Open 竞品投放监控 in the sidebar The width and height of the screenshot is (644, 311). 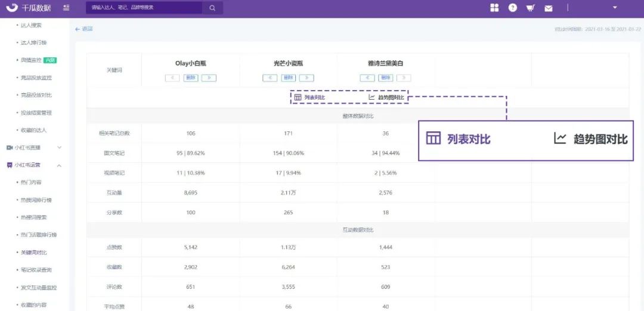[x=36, y=78]
